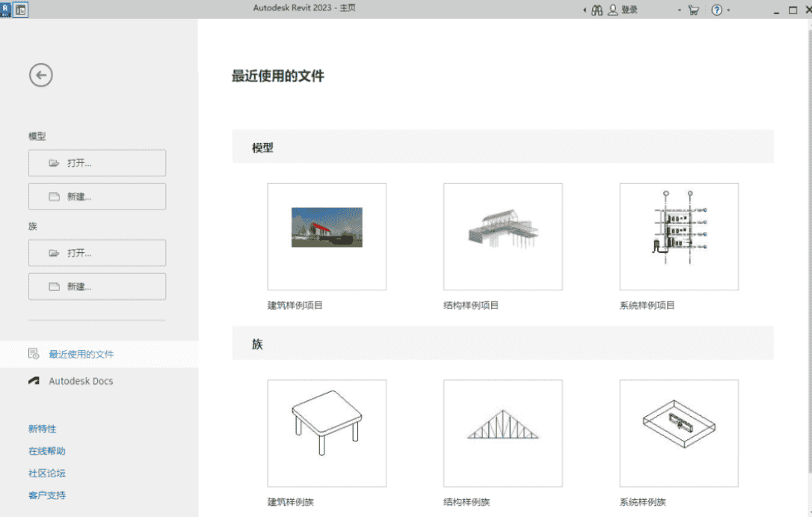Select Autodesk Docs in the sidebar

(81, 381)
